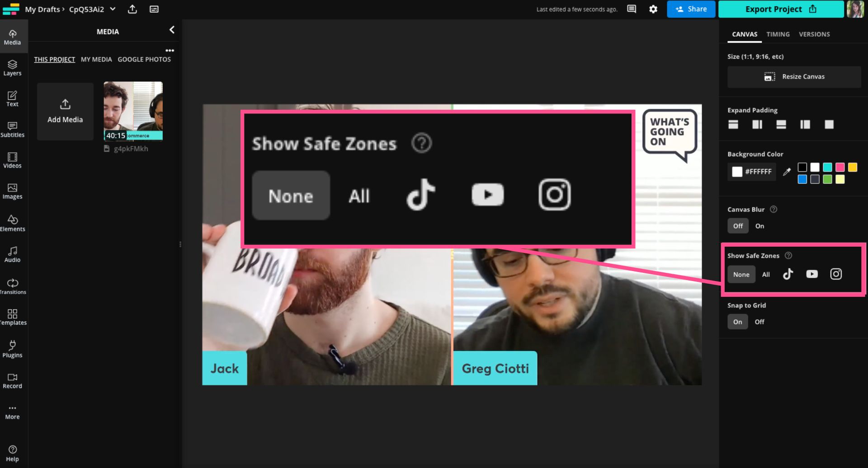Open the Transitions panel
The width and height of the screenshot is (868, 468).
pyautogui.click(x=12, y=286)
